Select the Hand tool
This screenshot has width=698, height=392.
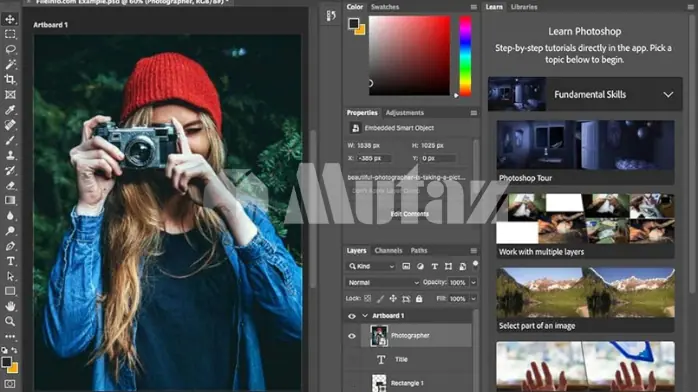pos(10,306)
